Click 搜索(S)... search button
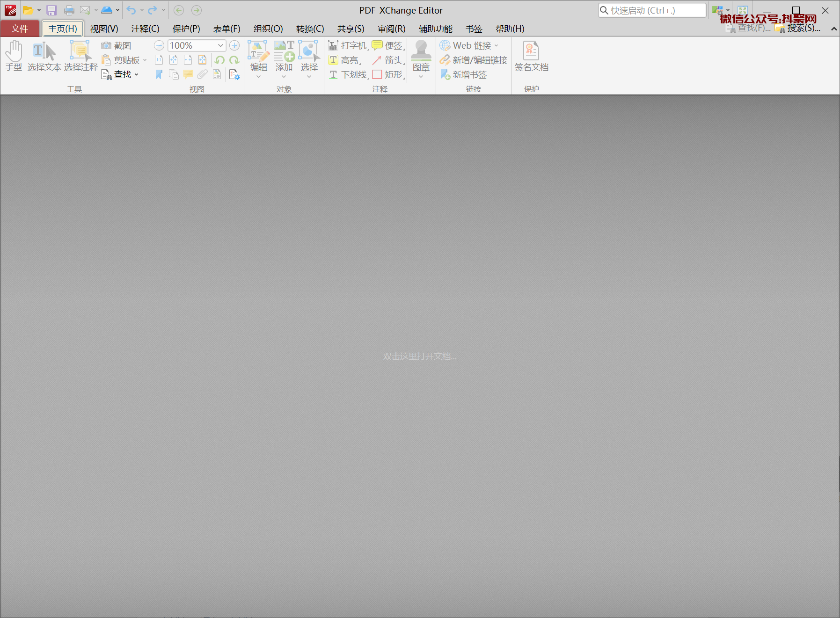Viewport: 840px width, 618px height. click(797, 28)
